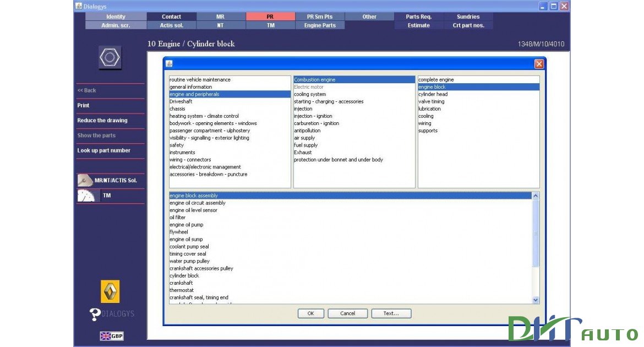Switch to the Sundries tab
Screen dimensions: 644x347
[x=467, y=16]
